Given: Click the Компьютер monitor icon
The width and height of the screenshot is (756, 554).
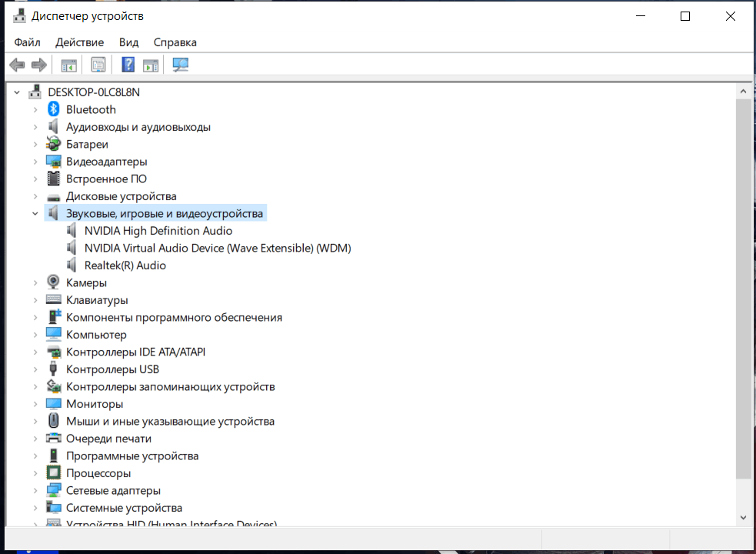Looking at the screenshot, I should [54, 334].
